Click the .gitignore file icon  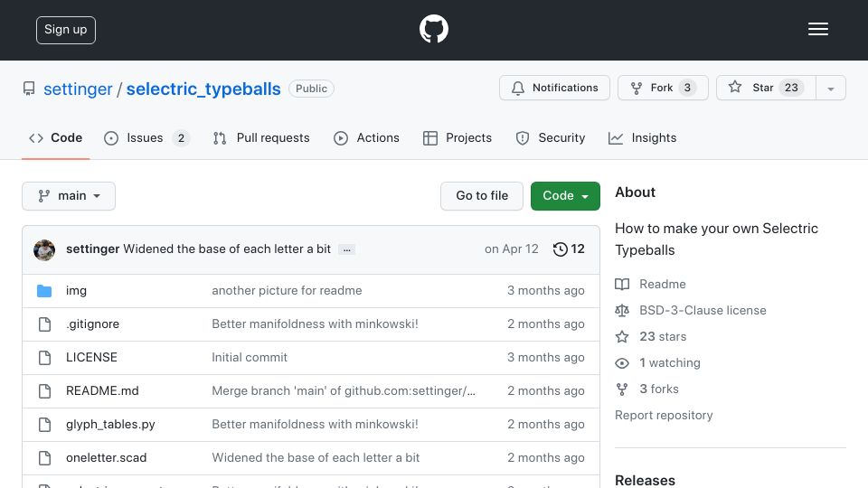click(45, 324)
